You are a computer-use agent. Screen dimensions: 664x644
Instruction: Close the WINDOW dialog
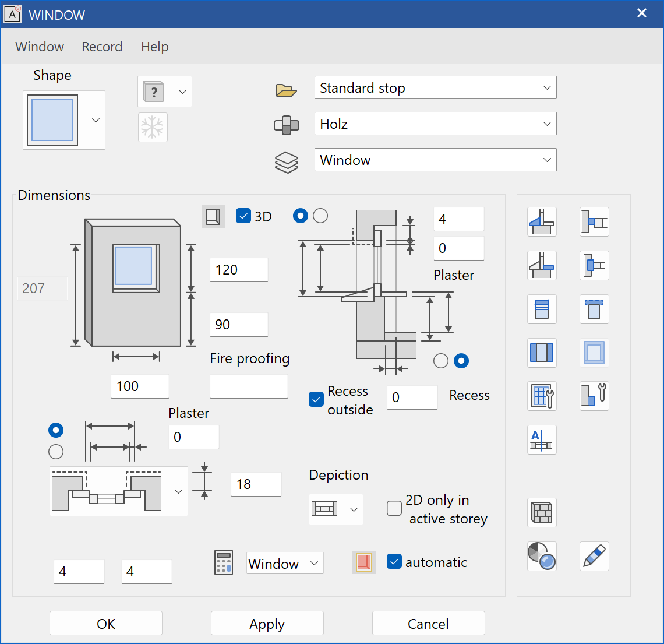(641, 13)
